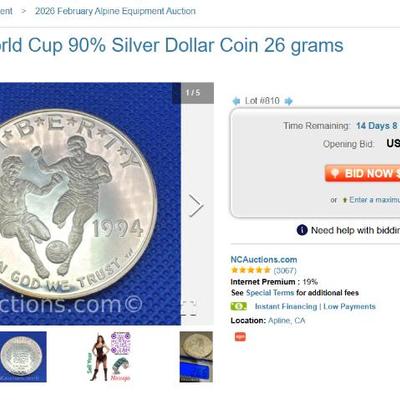Screen dimensions: 400x400
Task: Select the advertisement woman thumbnail
Action: (109, 357)
